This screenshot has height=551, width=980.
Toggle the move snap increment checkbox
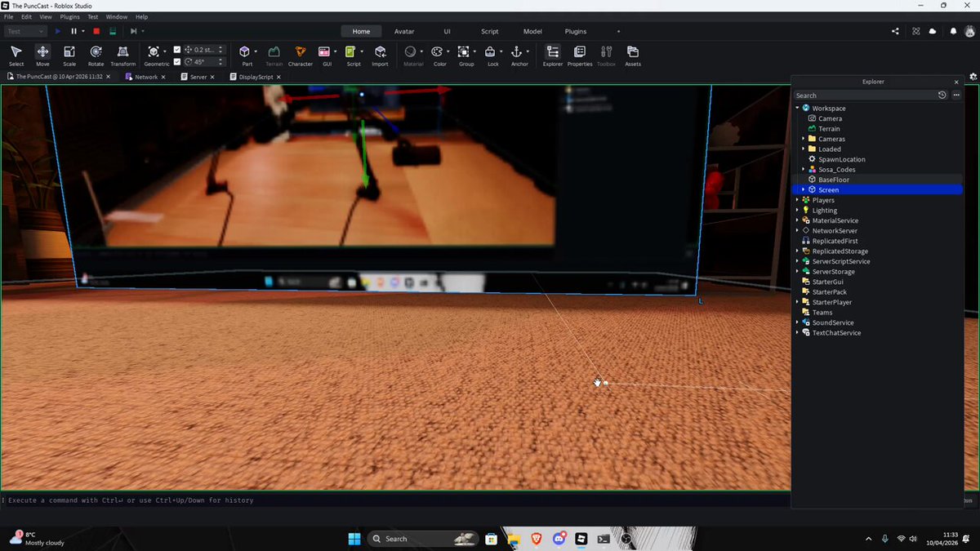tap(177, 50)
